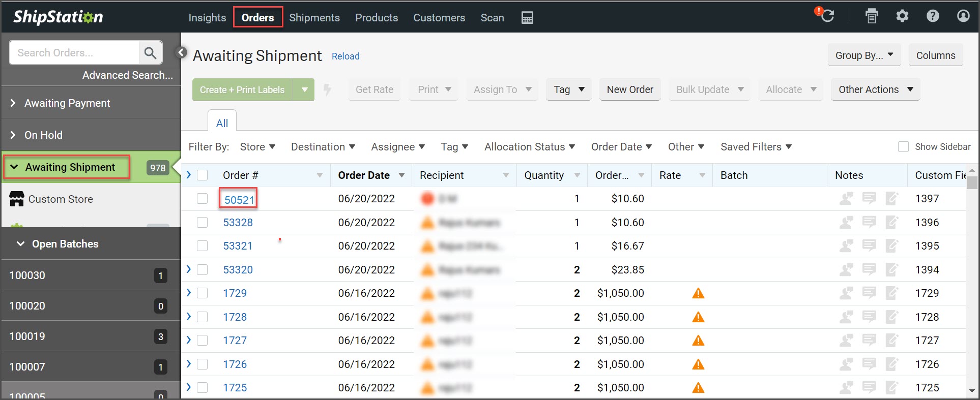The height and width of the screenshot is (400, 980).
Task: Click the edit note icon for order 1728
Action: 892,317
